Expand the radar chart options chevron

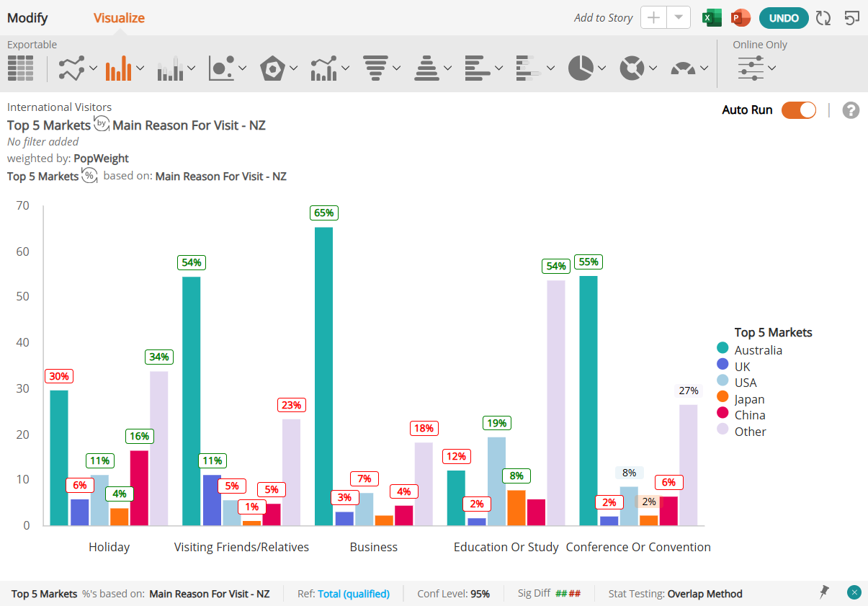[x=294, y=68]
